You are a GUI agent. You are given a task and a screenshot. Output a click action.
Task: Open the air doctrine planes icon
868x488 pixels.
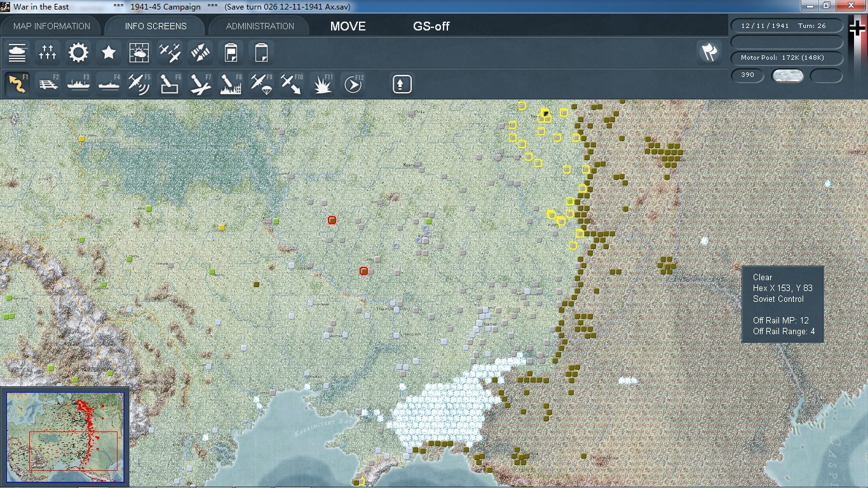(x=170, y=52)
